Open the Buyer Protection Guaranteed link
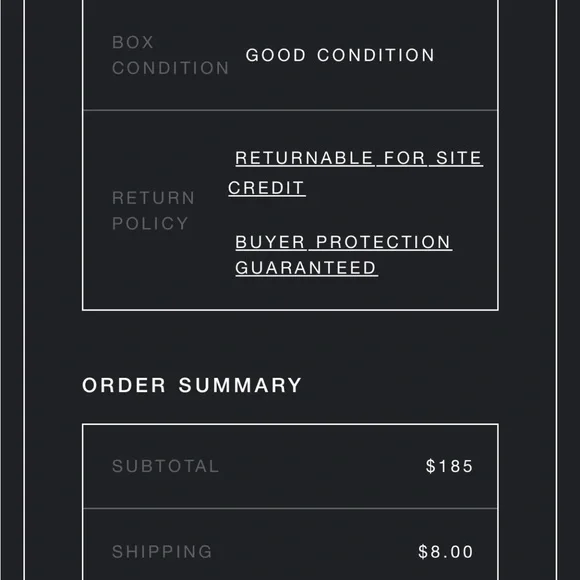Image resolution: width=580 pixels, height=580 pixels. [x=344, y=255]
